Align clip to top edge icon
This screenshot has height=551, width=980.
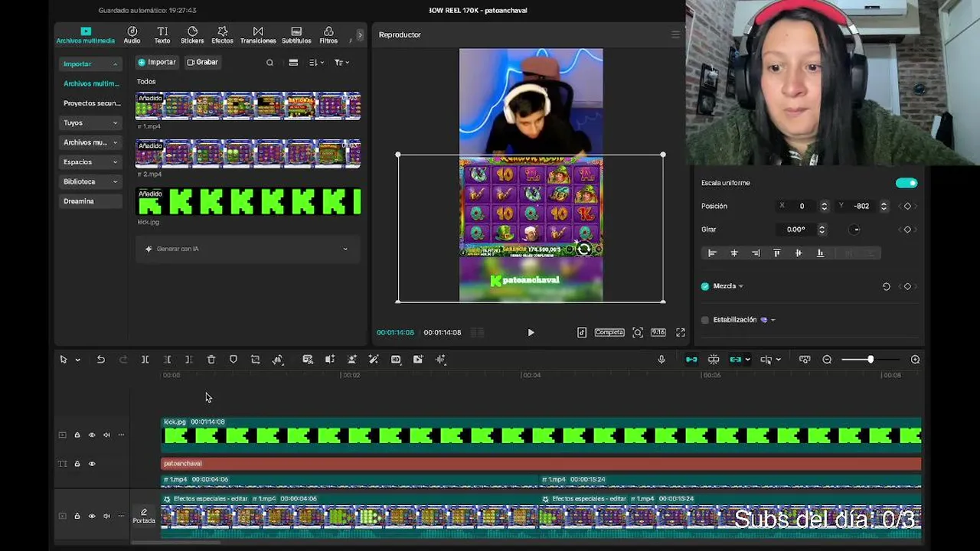(x=777, y=253)
